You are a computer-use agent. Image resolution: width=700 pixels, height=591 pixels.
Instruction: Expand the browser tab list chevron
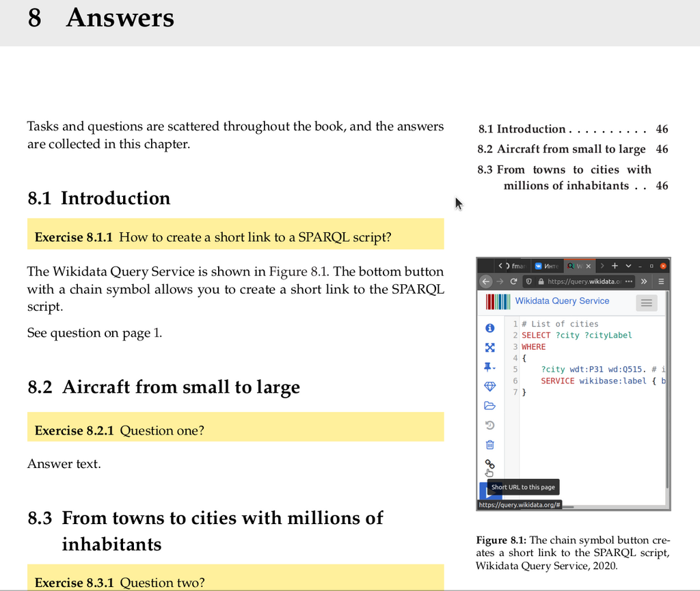click(628, 266)
